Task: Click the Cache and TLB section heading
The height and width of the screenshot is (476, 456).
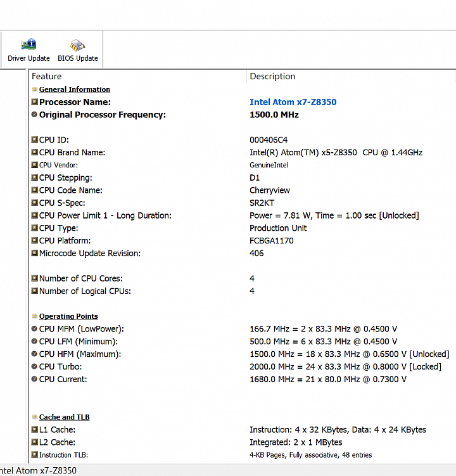Action: coord(65,417)
